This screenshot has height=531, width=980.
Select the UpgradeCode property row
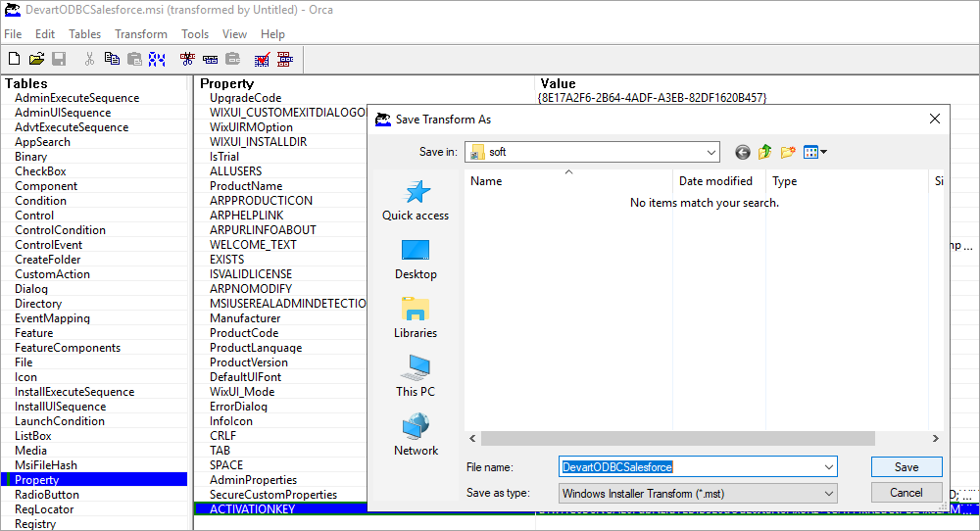pyautogui.click(x=245, y=98)
